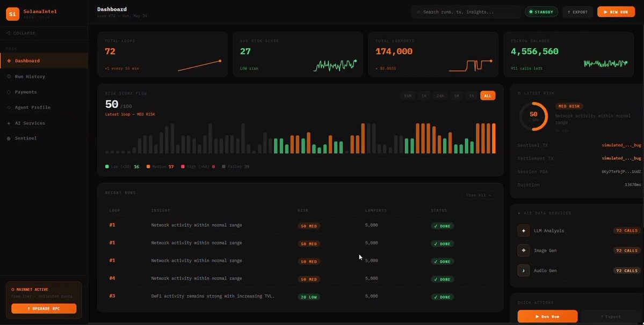Click the Avg Risk Score sparkline
The width and height of the screenshot is (644, 325).
click(335, 65)
